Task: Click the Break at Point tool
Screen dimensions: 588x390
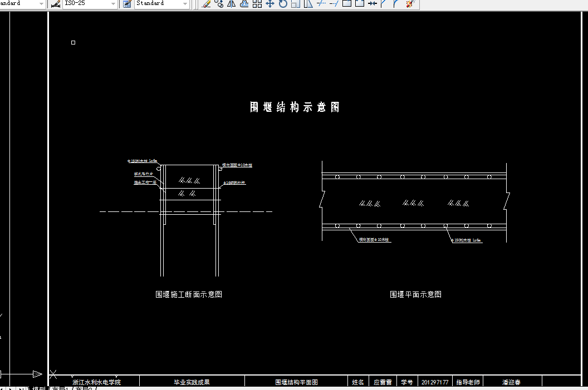Action: click(347, 4)
